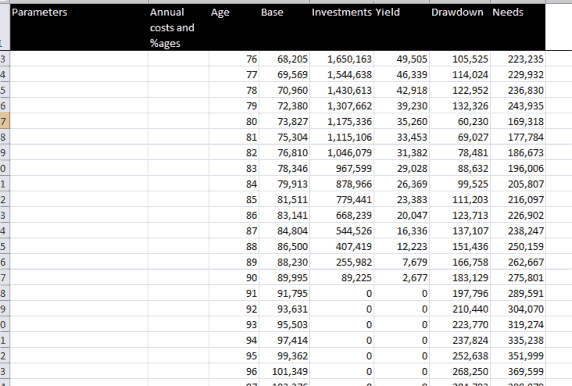572x386 pixels.
Task: Select the Yield column header cell
Action: pos(402,27)
